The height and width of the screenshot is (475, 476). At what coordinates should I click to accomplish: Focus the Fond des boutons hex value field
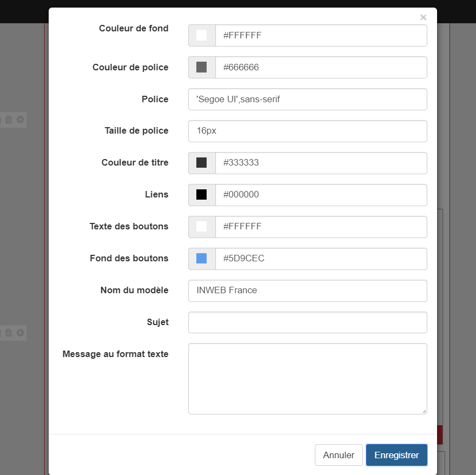pos(321,259)
